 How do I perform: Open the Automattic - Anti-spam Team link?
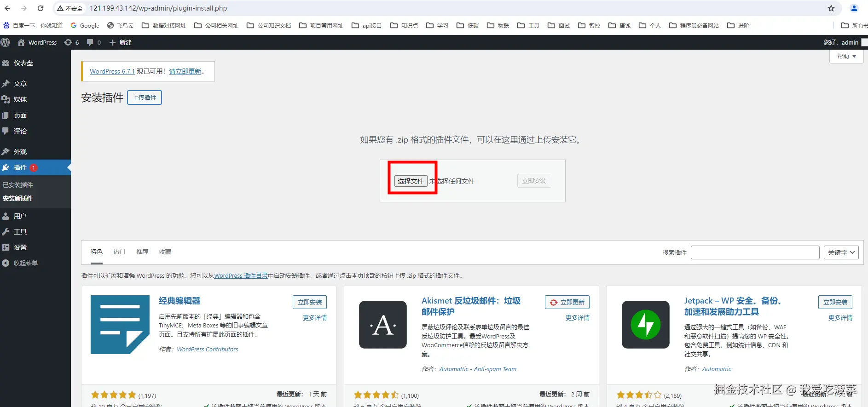[x=478, y=369]
